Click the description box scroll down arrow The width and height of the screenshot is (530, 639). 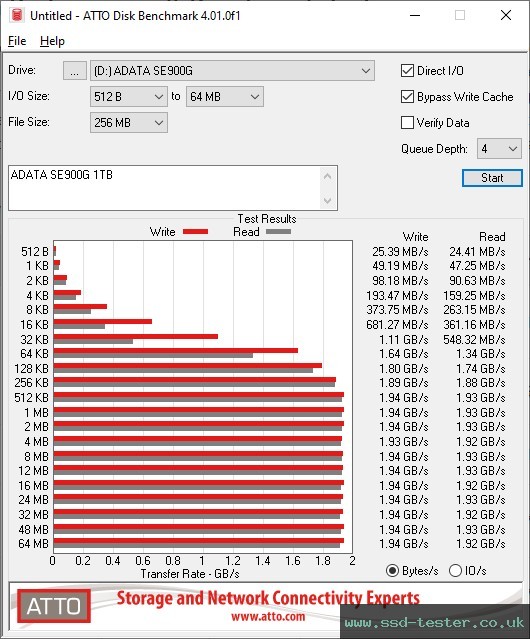click(x=328, y=200)
